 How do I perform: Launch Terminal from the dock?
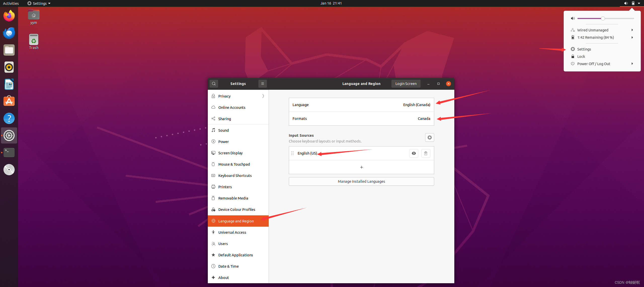point(9,152)
